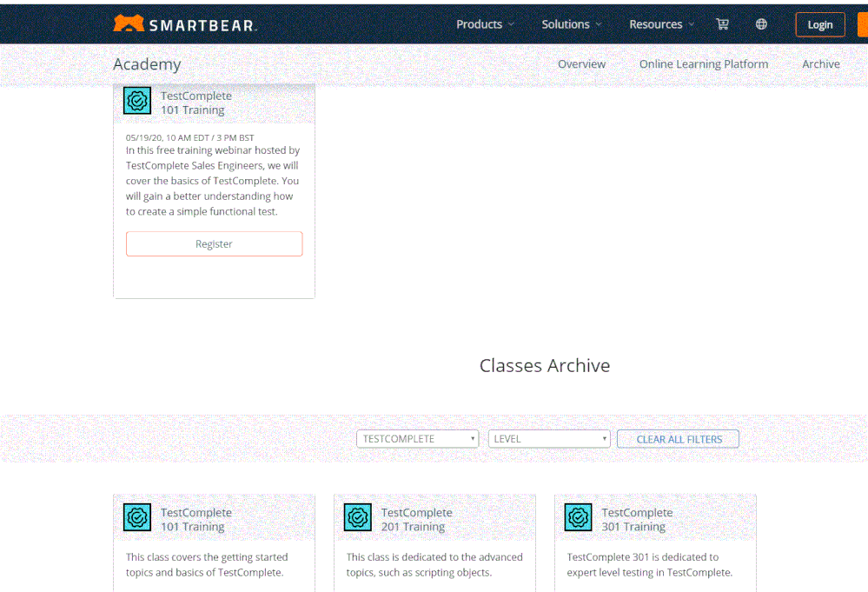Click the text 'TestComplete 301 is dedicated to'
The image size is (868, 592).
point(643,557)
